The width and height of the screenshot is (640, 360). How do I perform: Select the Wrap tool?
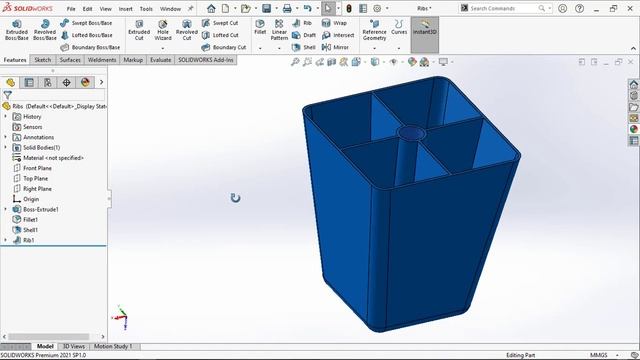(x=334, y=23)
